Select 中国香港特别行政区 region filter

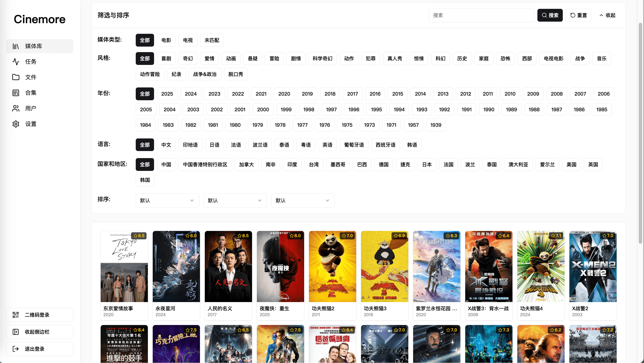coord(205,165)
